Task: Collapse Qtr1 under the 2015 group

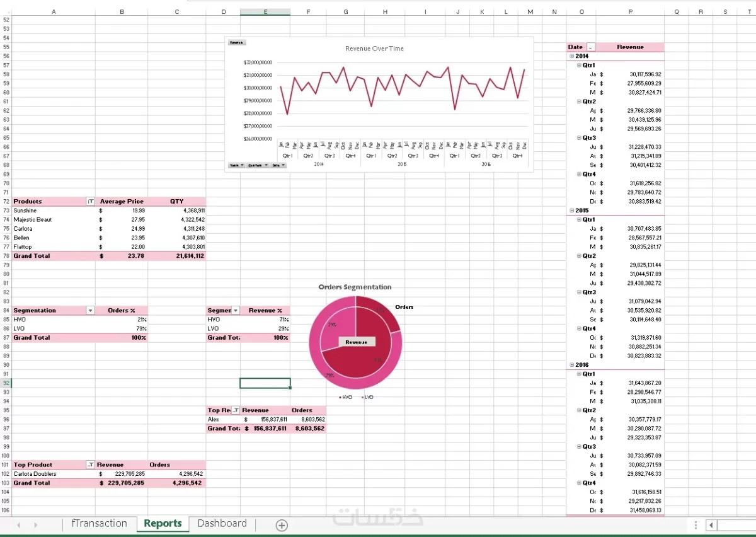Action: (578, 219)
